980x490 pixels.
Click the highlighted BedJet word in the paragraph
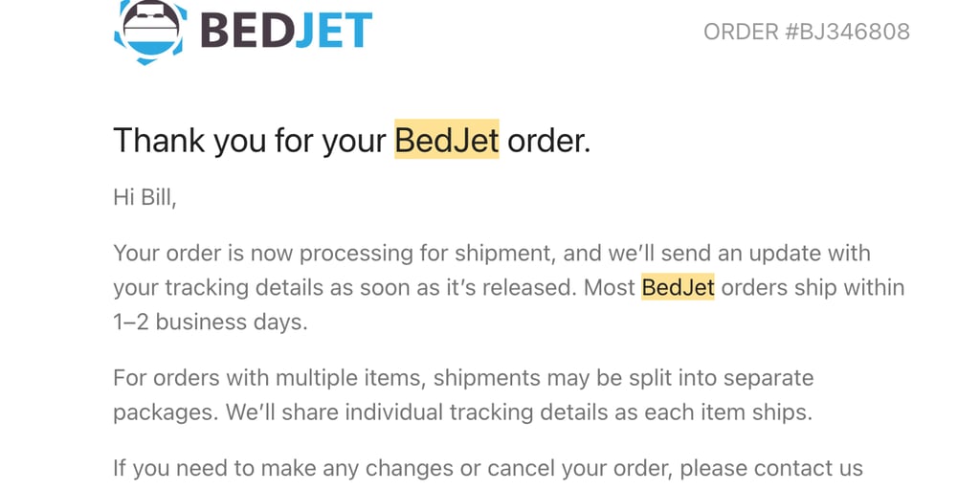point(678,288)
